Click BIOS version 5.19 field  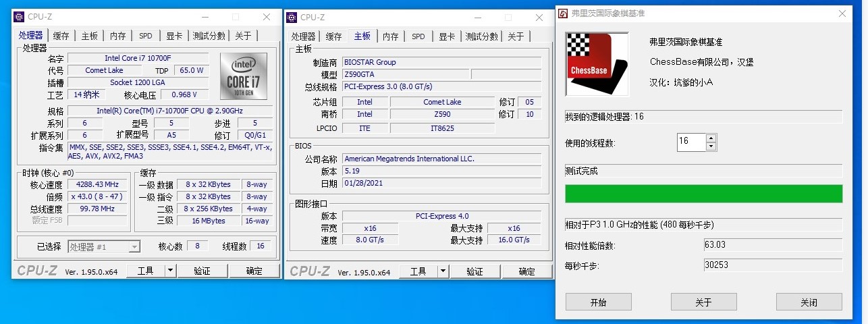click(x=441, y=171)
